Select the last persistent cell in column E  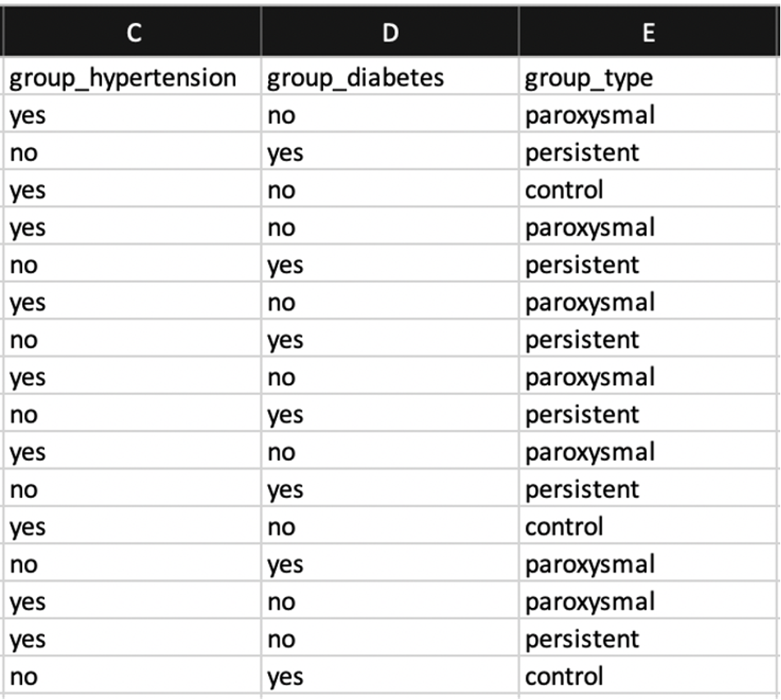tap(648, 638)
